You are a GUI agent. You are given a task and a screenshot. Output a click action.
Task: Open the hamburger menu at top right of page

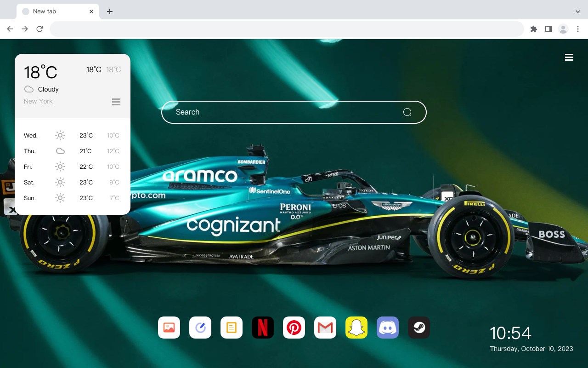pyautogui.click(x=569, y=57)
